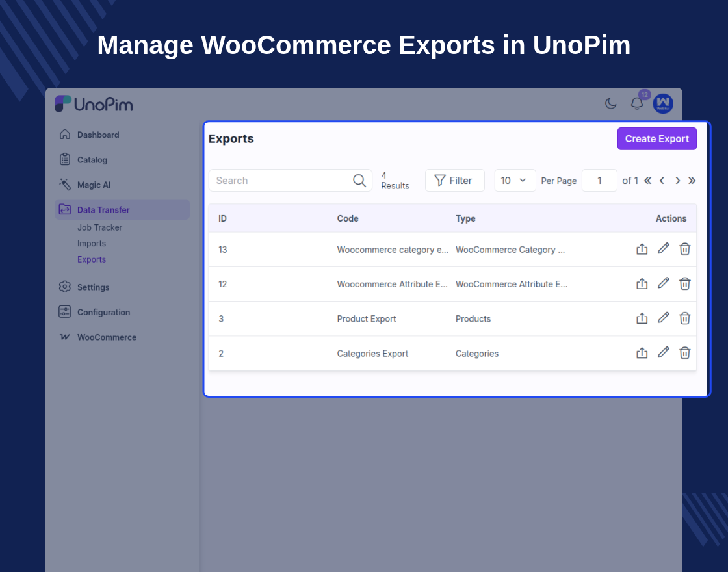
Task: Edit Woocommerce Attribute export row 12
Action: click(x=664, y=283)
